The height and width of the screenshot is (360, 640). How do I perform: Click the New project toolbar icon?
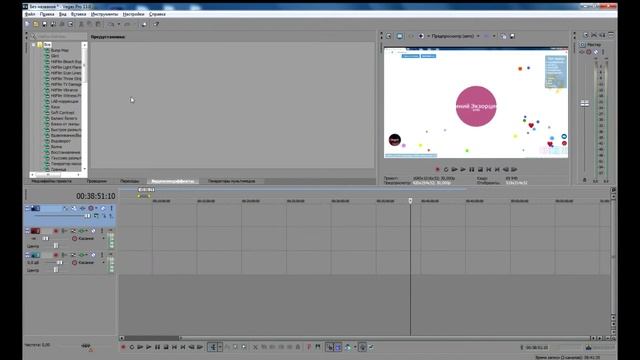[27, 24]
